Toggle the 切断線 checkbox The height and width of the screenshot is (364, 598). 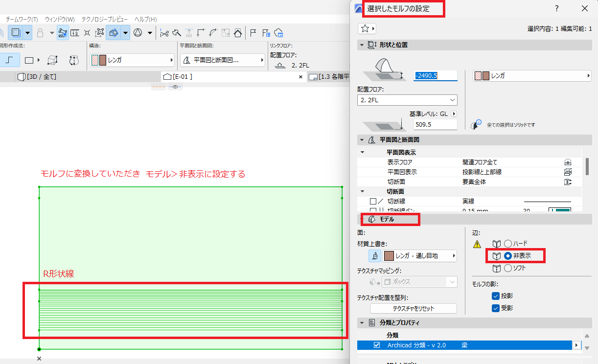pyautogui.click(x=373, y=201)
